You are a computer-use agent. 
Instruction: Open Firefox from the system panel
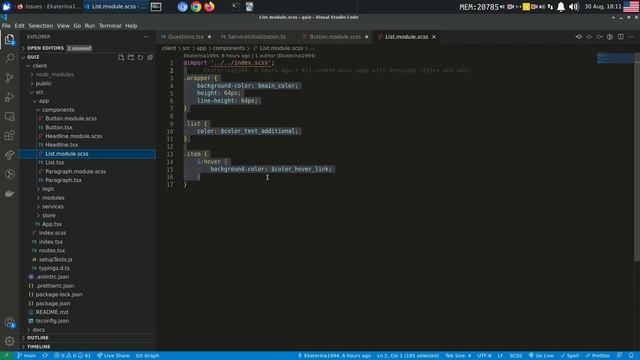point(209,7)
